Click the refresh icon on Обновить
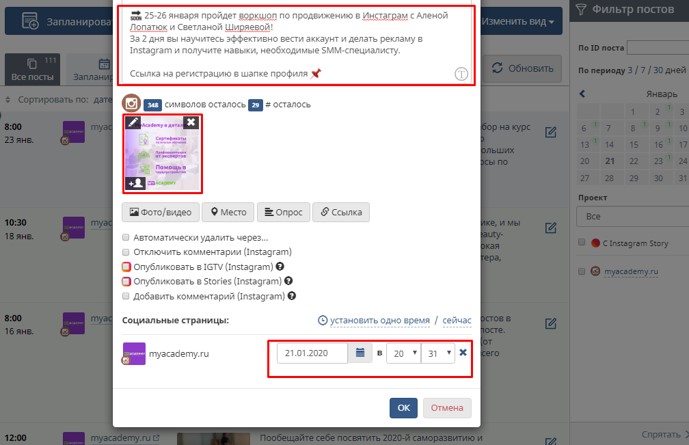 click(x=497, y=68)
